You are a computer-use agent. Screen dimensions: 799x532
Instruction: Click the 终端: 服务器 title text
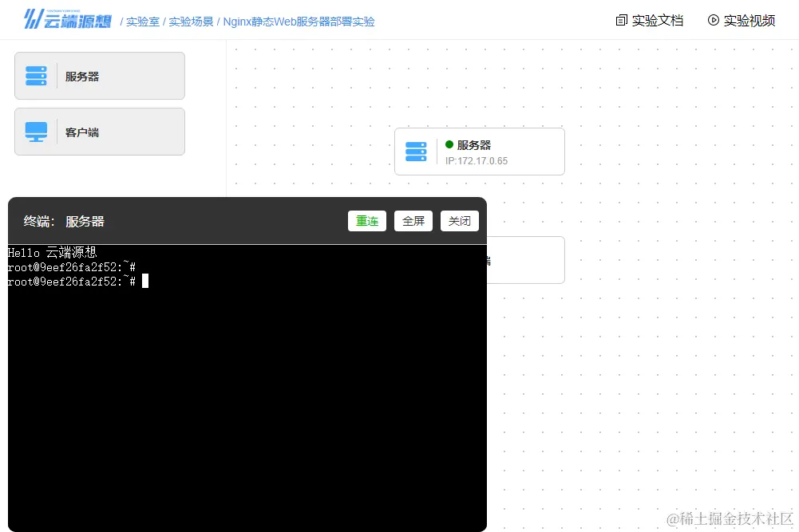pos(64,222)
